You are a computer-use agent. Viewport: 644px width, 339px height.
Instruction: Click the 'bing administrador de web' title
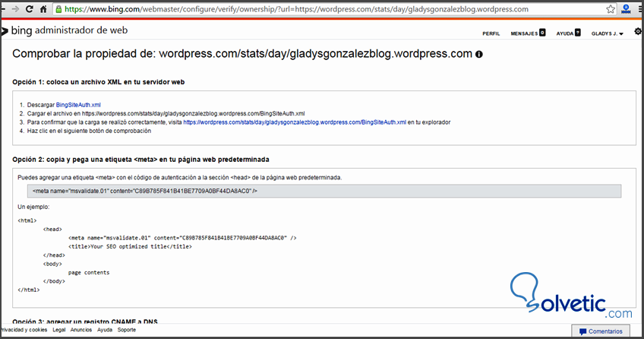69,30
